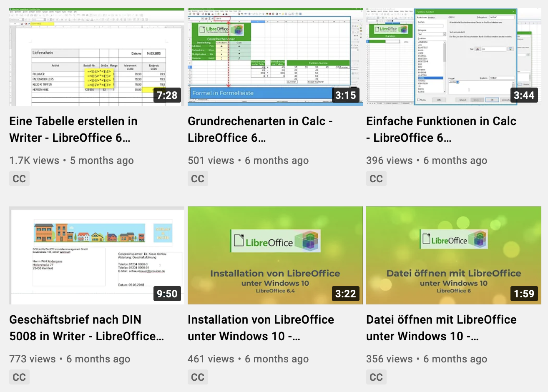The width and height of the screenshot is (548, 392).
Task: Open the 'Installation von LibreOffice' thumbnail
Action: [275, 255]
